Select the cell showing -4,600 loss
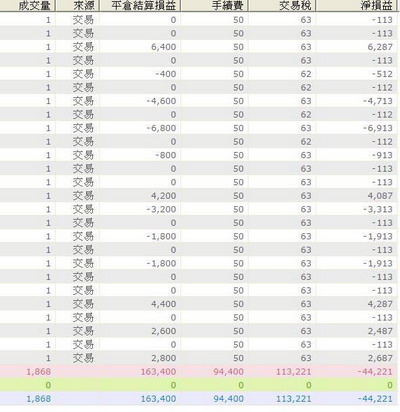 click(x=161, y=101)
